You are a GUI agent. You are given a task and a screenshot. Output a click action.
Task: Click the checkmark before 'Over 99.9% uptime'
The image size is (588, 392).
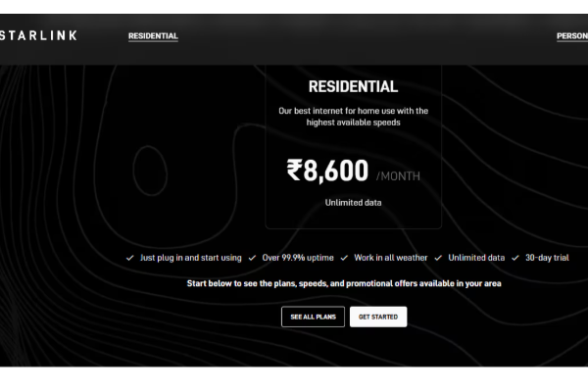coord(252,258)
